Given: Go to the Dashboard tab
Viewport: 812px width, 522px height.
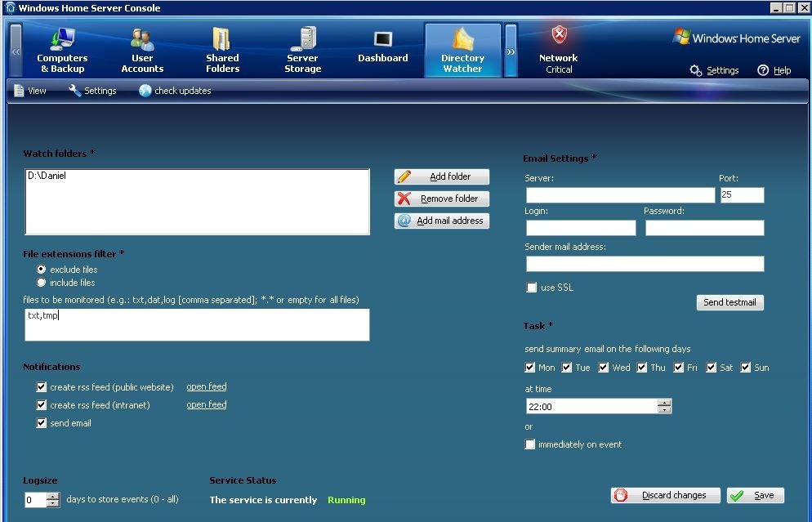Looking at the screenshot, I should tap(382, 47).
